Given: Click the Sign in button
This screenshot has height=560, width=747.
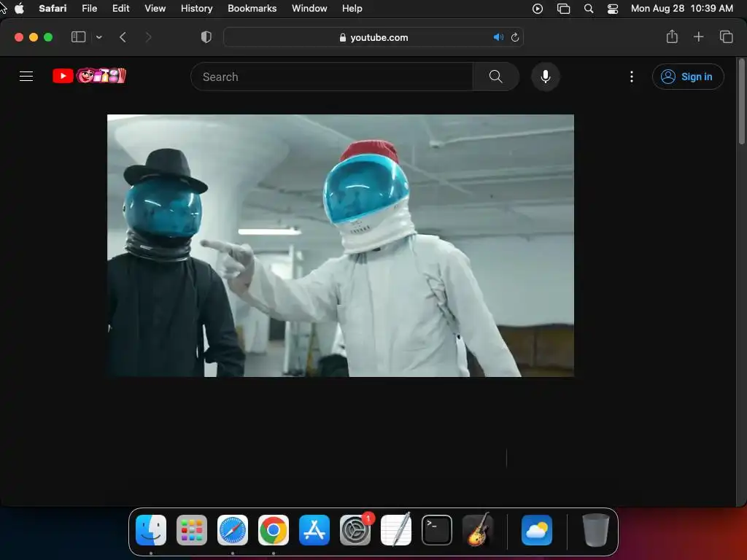Looking at the screenshot, I should point(688,77).
